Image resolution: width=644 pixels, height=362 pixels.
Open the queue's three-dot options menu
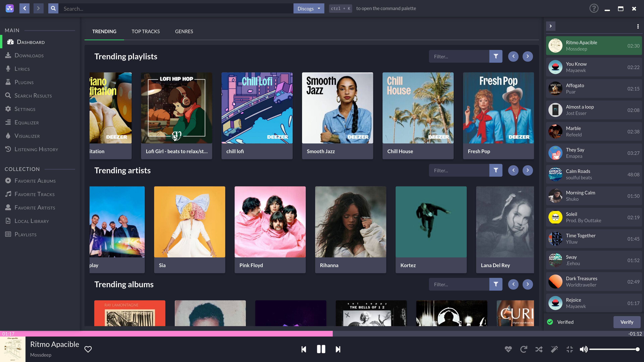(x=638, y=26)
